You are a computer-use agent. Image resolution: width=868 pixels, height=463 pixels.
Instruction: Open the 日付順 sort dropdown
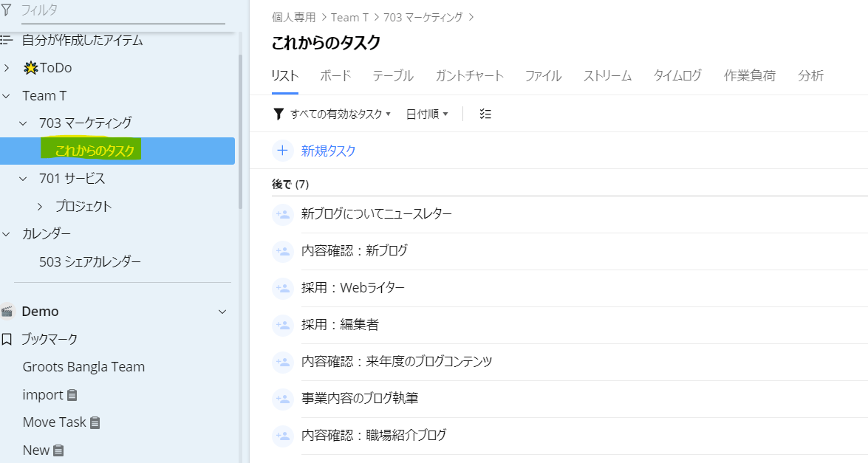coord(427,114)
